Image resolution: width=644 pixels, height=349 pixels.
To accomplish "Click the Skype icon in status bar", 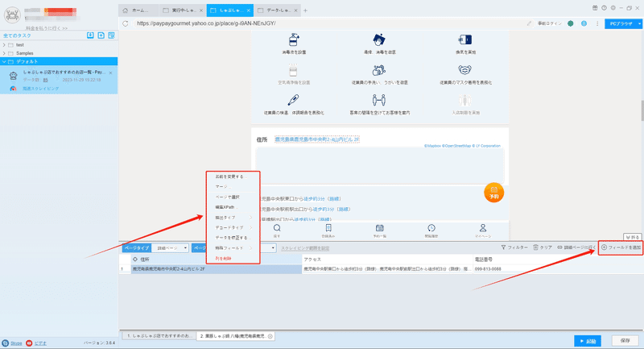I will (6, 343).
